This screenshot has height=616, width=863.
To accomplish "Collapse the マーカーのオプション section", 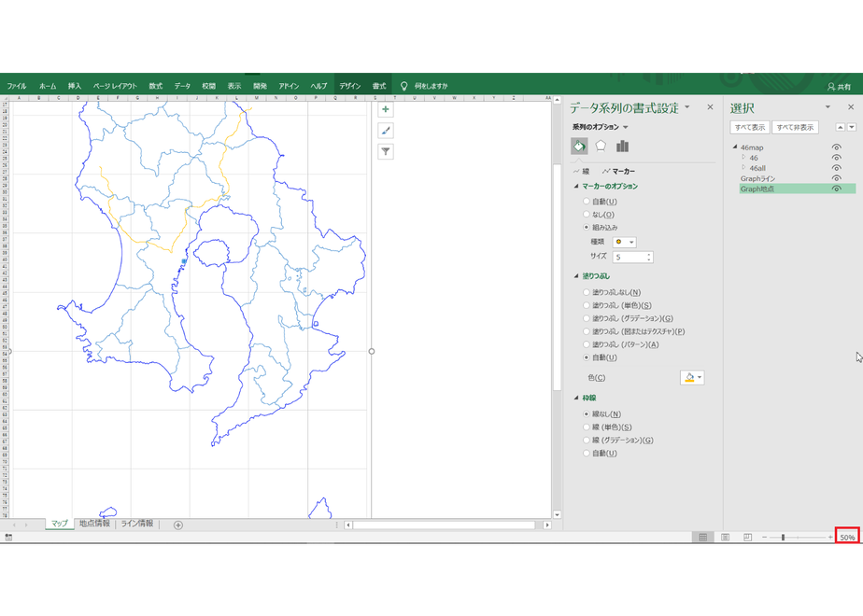I will pyautogui.click(x=576, y=187).
